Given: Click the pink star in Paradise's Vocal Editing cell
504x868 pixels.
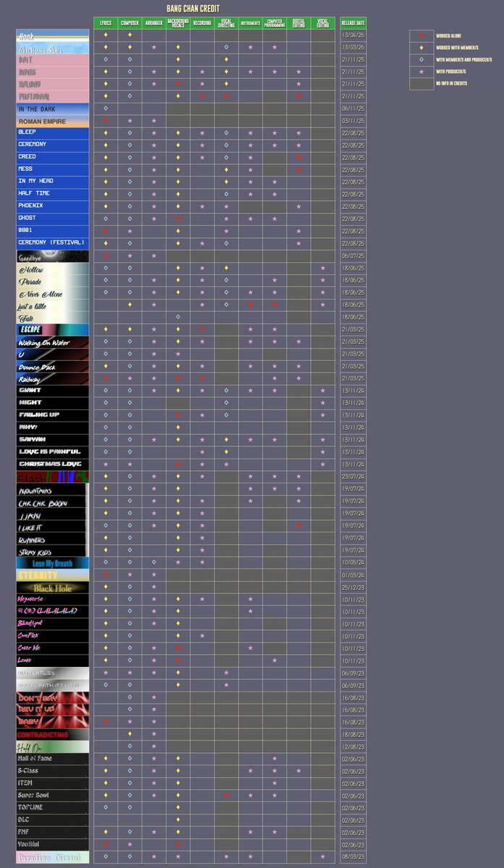Looking at the screenshot, I should (323, 856).
